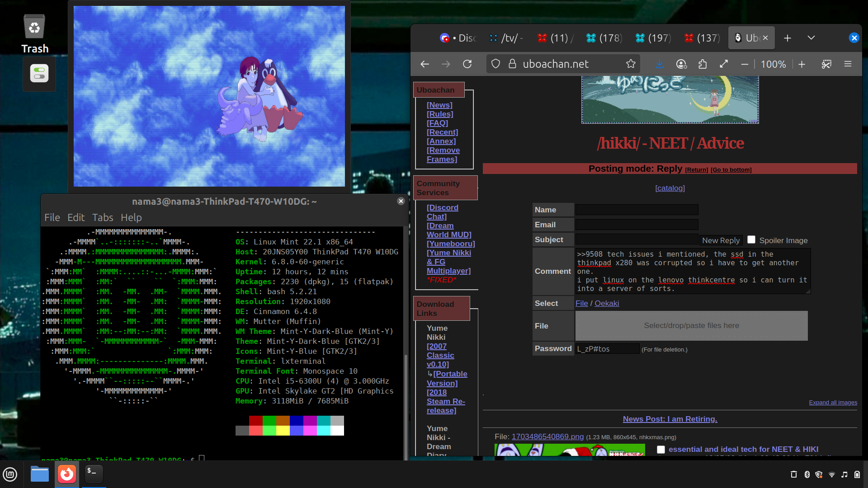Focus the Name input field

coord(637,210)
